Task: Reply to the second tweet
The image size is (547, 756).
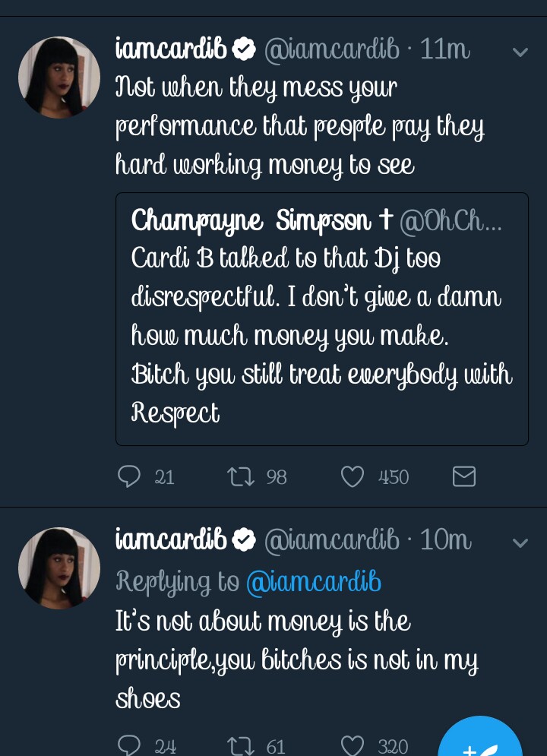Action: tap(130, 745)
